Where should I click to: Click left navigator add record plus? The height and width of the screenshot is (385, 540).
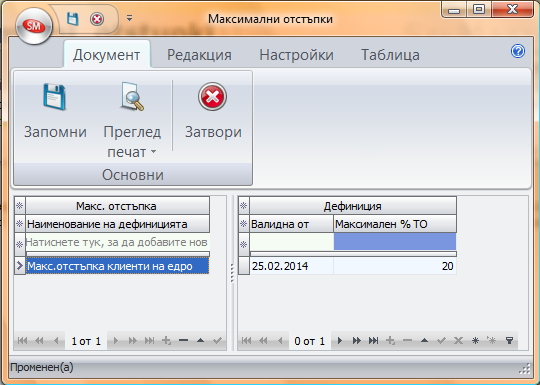tap(167, 341)
